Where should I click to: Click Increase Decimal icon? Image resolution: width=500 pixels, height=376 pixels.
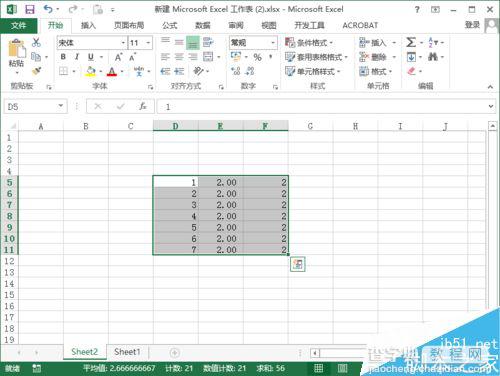236,71
